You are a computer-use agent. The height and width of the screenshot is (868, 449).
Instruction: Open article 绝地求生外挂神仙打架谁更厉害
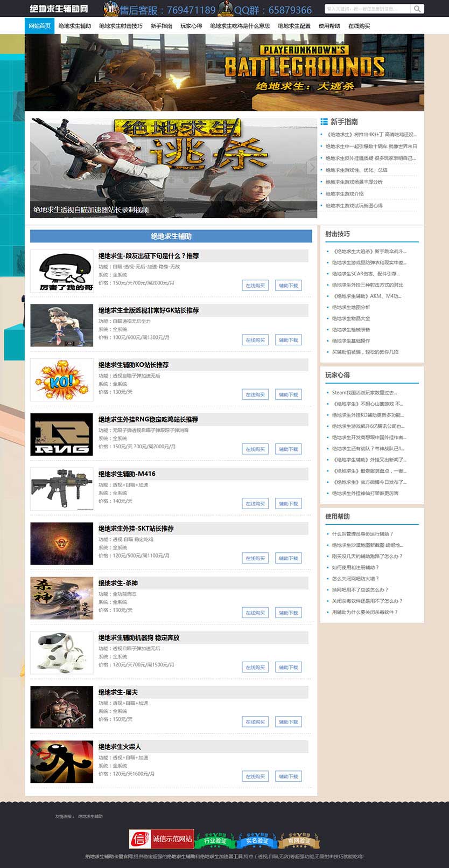365,493
